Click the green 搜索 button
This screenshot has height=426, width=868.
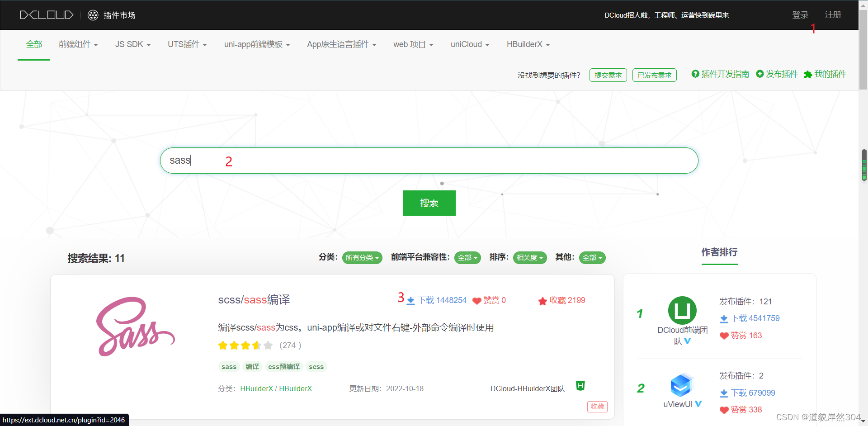tap(429, 203)
